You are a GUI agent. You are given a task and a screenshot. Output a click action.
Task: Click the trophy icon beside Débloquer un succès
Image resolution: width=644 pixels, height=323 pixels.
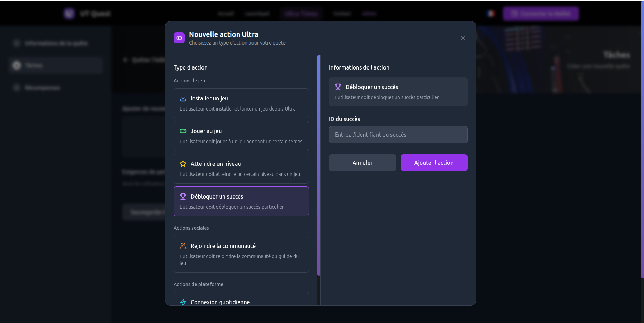coord(183,196)
